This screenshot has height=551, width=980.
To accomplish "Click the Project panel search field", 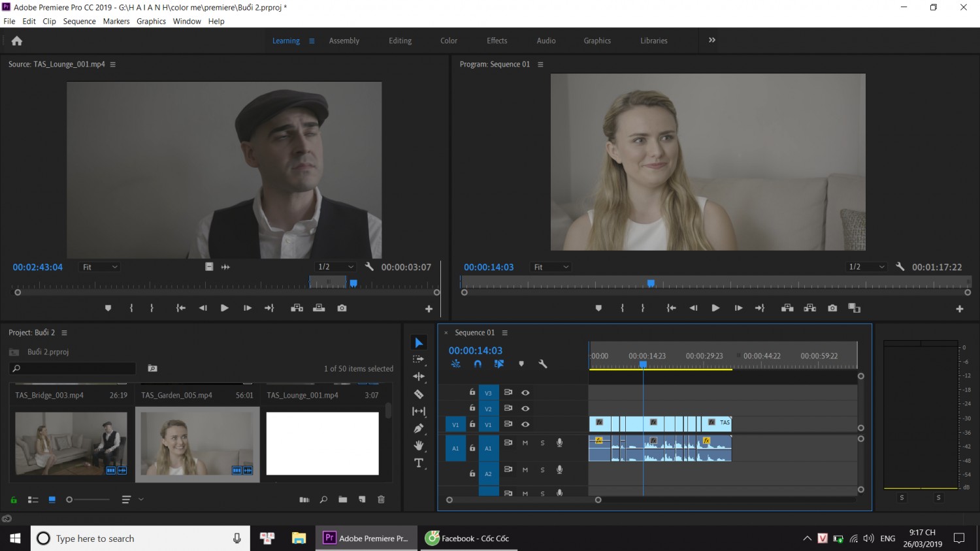I will [73, 369].
